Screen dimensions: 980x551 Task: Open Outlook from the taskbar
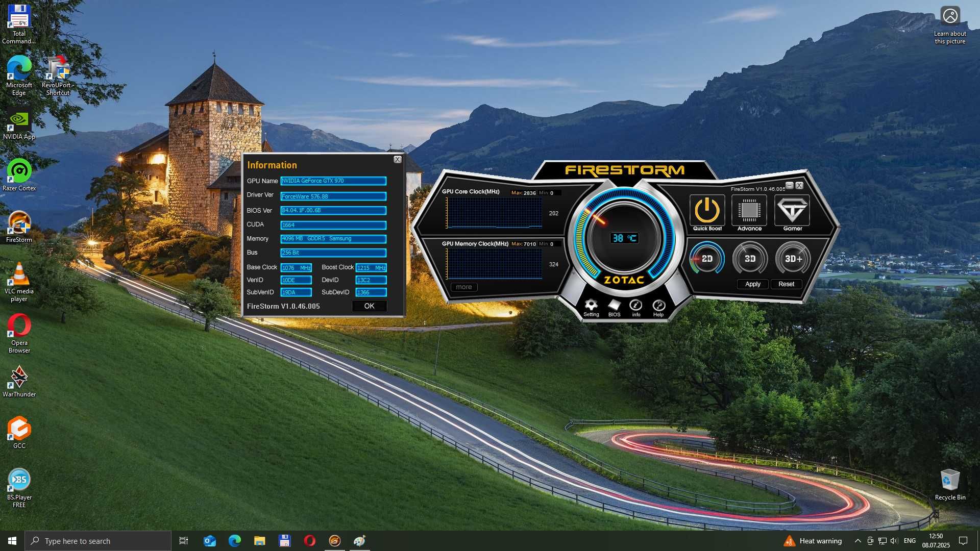click(x=209, y=541)
